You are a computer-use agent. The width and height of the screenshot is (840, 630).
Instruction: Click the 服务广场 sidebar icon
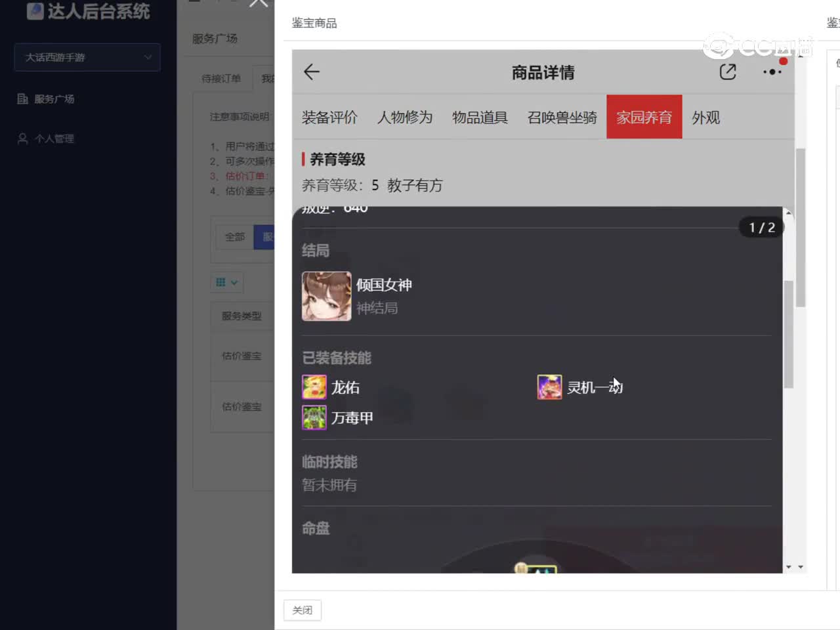pyautogui.click(x=22, y=99)
